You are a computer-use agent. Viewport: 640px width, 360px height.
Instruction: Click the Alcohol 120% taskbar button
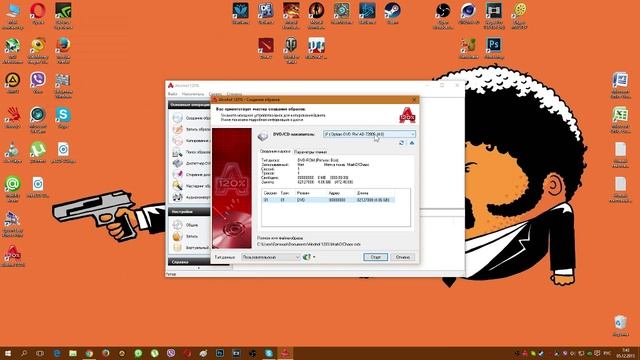point(285,353)
